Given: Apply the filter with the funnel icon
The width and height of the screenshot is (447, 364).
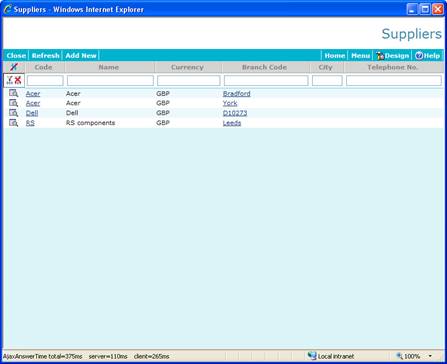Looking at the screenshot, I should point(10,80).
